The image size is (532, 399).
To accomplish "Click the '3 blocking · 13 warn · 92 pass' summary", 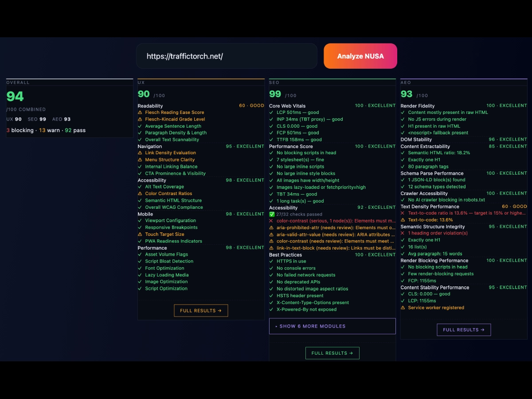I will (46, 130).
